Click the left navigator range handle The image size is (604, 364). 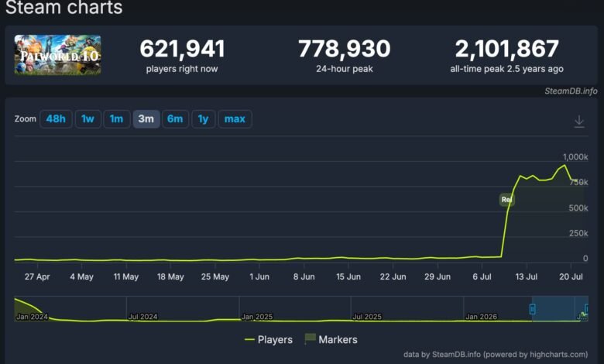532,309
